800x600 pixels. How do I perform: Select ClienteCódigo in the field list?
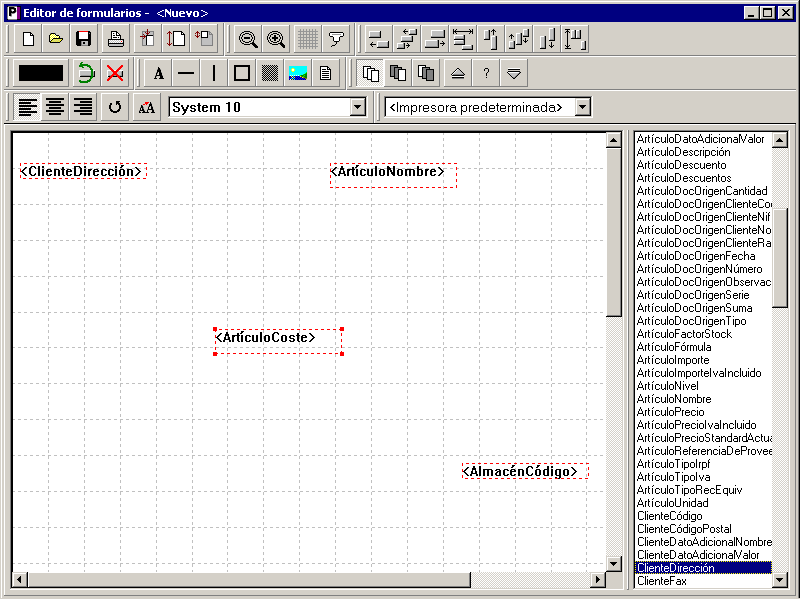pyautogui.click(x=669, y=516)
